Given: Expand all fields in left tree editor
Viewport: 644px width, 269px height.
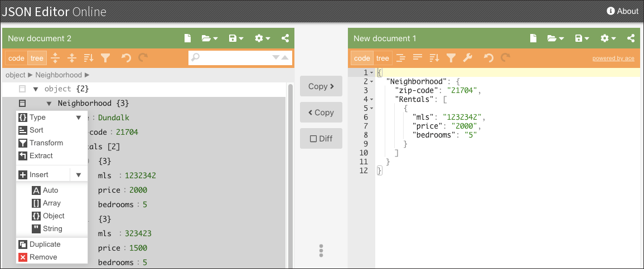Looking at the screenshot, I should (x=55, y=58).
